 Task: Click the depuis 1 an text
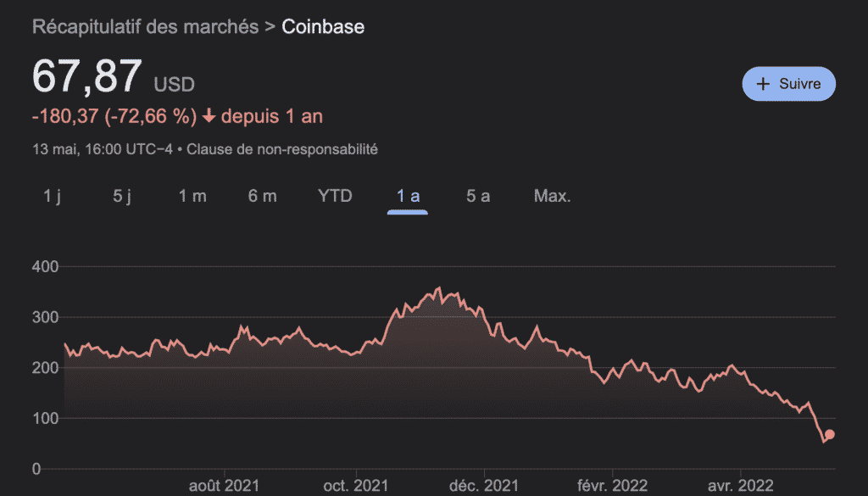point(272,116)
